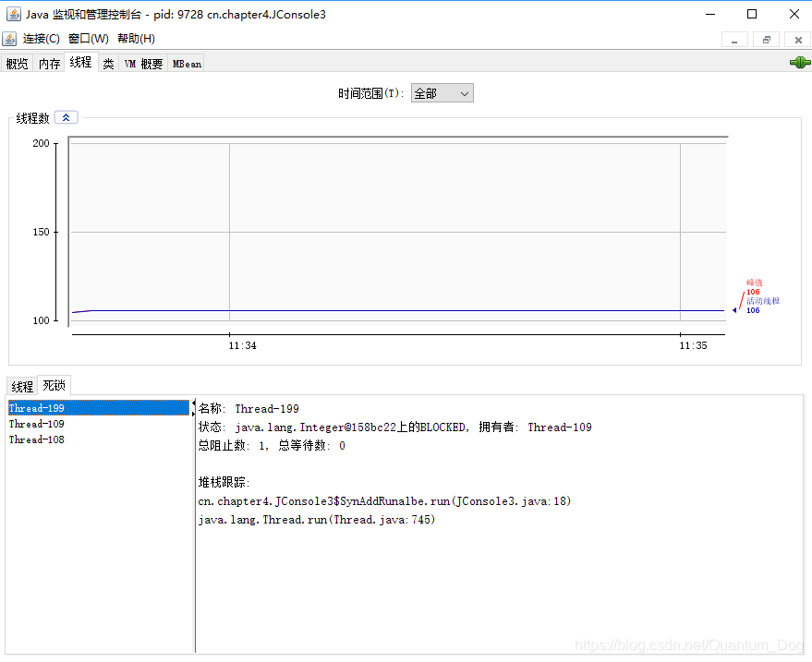Open the 窗口(W) menu
This screenshot has width=812, height=662.
click(89, 39)
